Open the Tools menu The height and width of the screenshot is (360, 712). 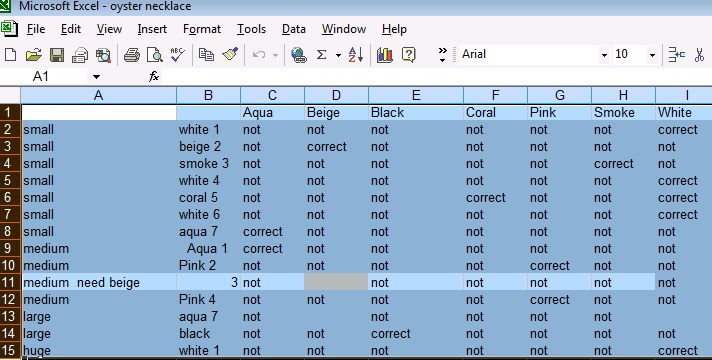coord(251,29)
